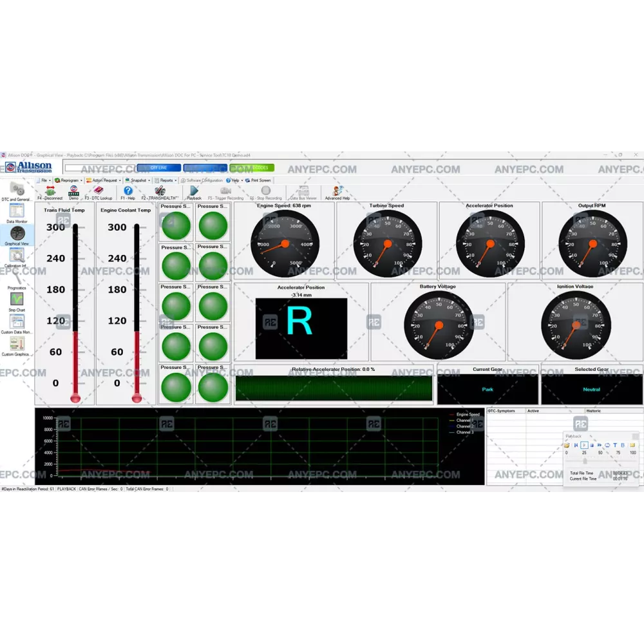Image resolution: width=644 pixels, height=644 pixels.
Task: Expand the File menu dropdown
Action: [44, 180]
